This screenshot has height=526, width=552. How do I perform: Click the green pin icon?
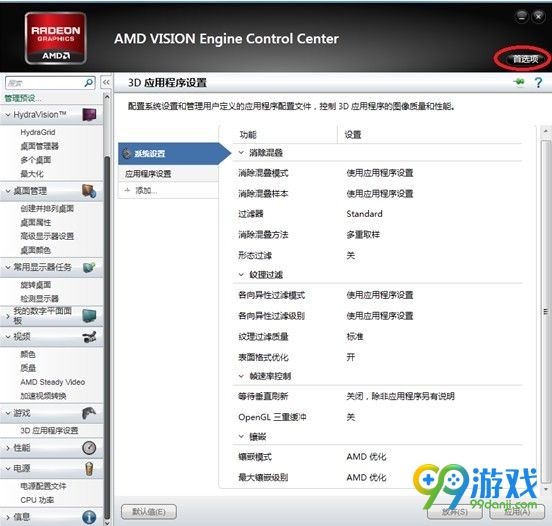coord(519,82)
